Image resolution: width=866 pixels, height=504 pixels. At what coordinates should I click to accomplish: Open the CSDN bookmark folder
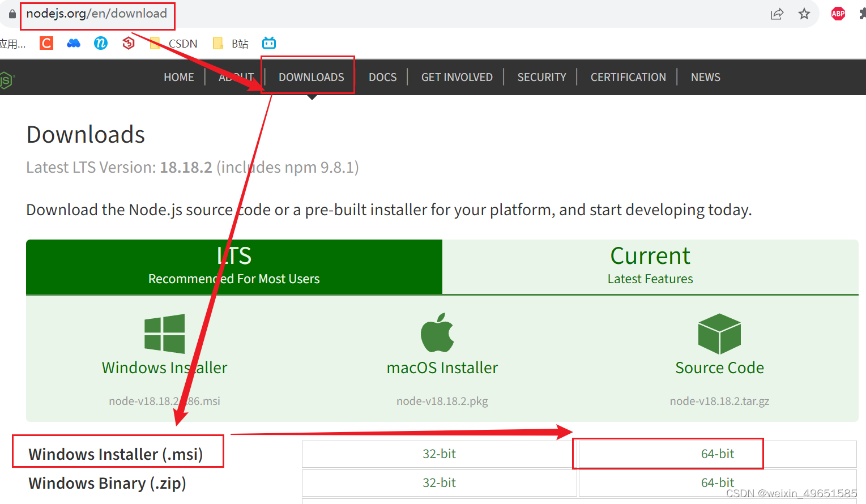(x=174, y=44)
